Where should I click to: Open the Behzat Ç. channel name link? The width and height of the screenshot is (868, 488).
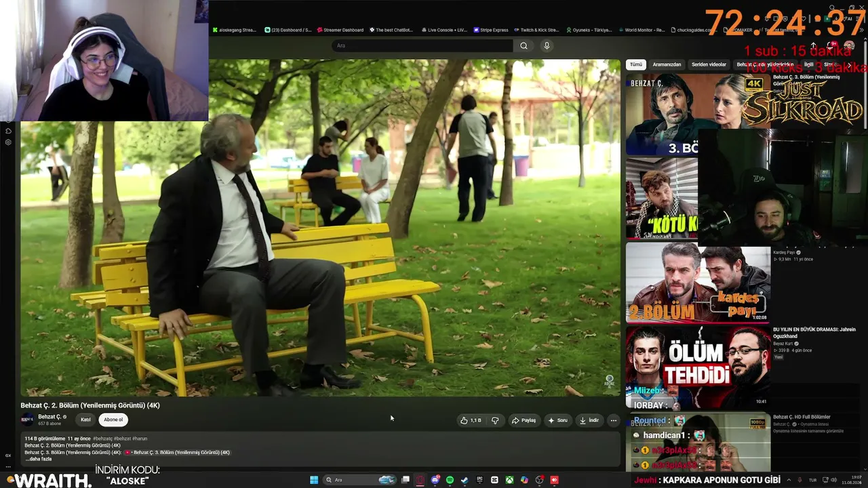click(x=50, y=417)
